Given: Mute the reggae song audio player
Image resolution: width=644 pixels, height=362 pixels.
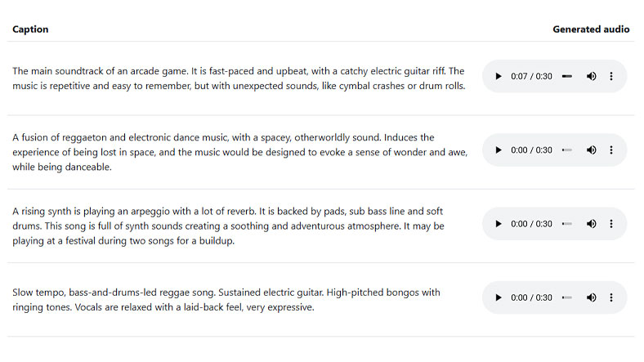Looking at the screenshot, I should tap(591, 297).
